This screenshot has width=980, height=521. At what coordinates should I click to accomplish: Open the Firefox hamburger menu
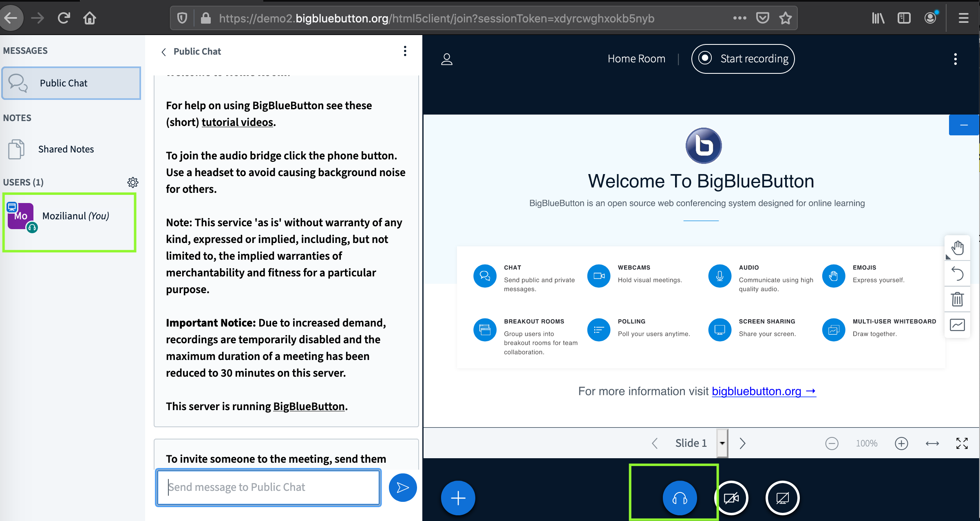click(x=963, y=18)
